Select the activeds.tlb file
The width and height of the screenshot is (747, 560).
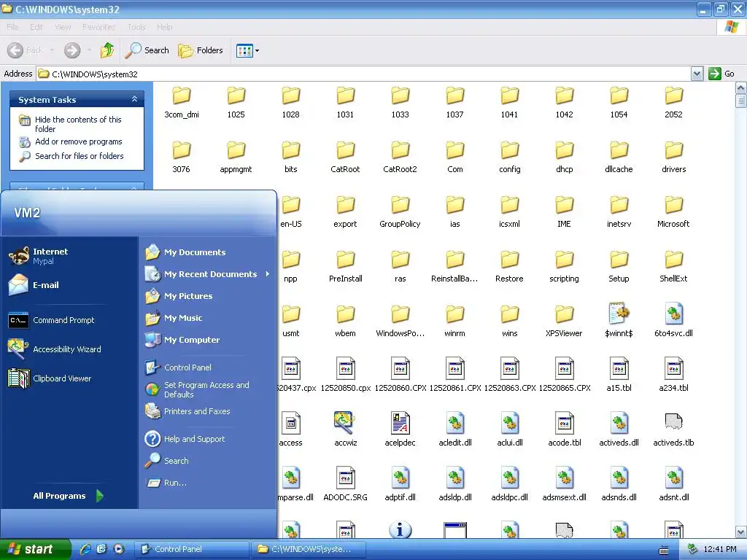(673, 429)
